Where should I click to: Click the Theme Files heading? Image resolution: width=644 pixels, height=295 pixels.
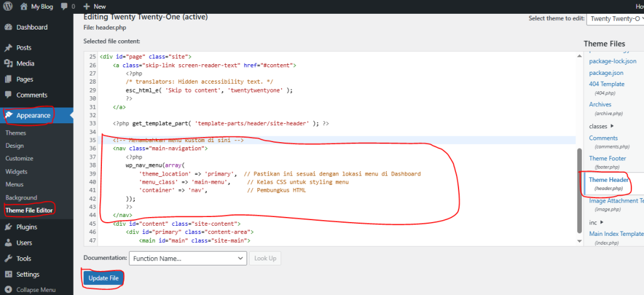[x=604, y=43]
